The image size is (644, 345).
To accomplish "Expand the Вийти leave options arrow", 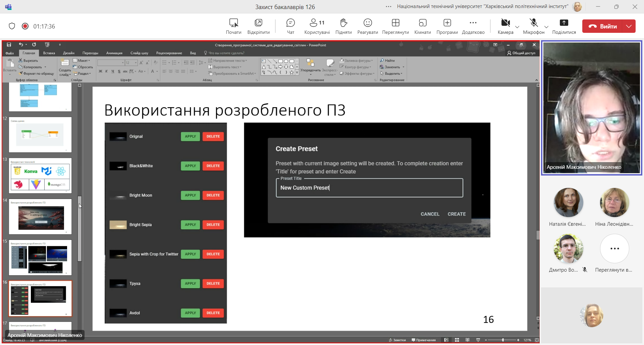I will pos(629,26).
